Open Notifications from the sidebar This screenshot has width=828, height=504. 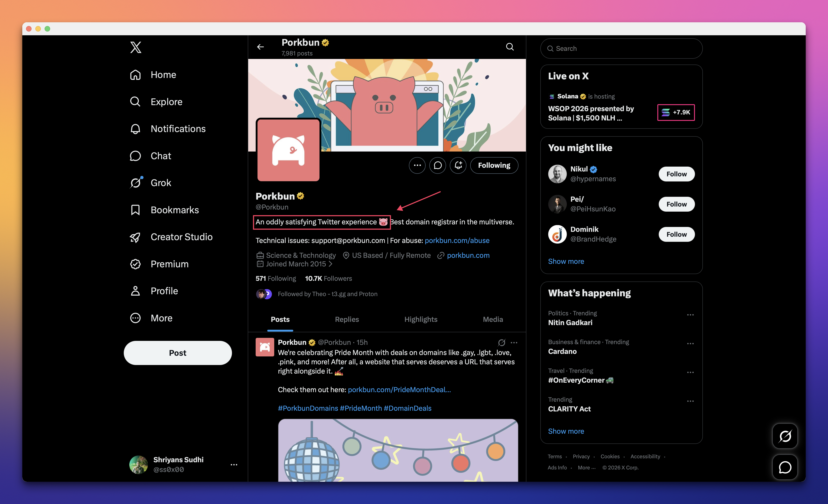pyautogui.click(x=168, y=129)
